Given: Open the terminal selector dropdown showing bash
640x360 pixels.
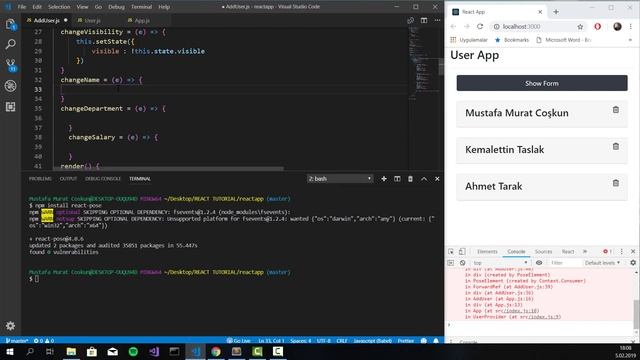Looking at the screenshot, I should coord(340,179).
